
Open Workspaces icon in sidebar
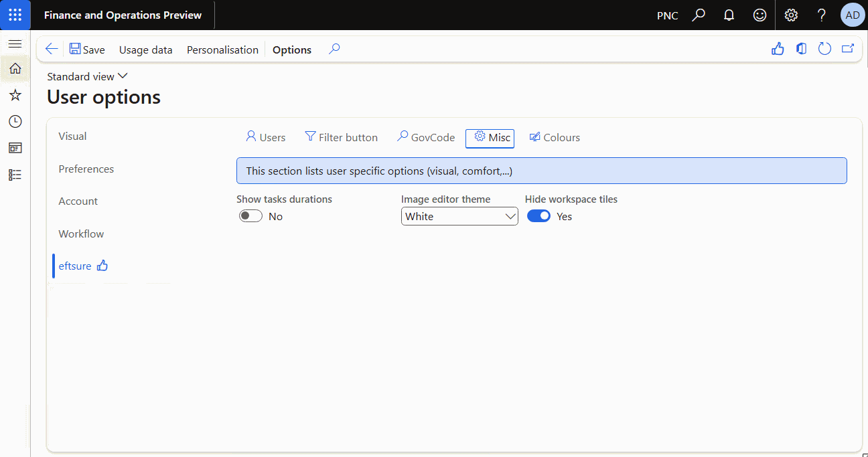[15, 148]
